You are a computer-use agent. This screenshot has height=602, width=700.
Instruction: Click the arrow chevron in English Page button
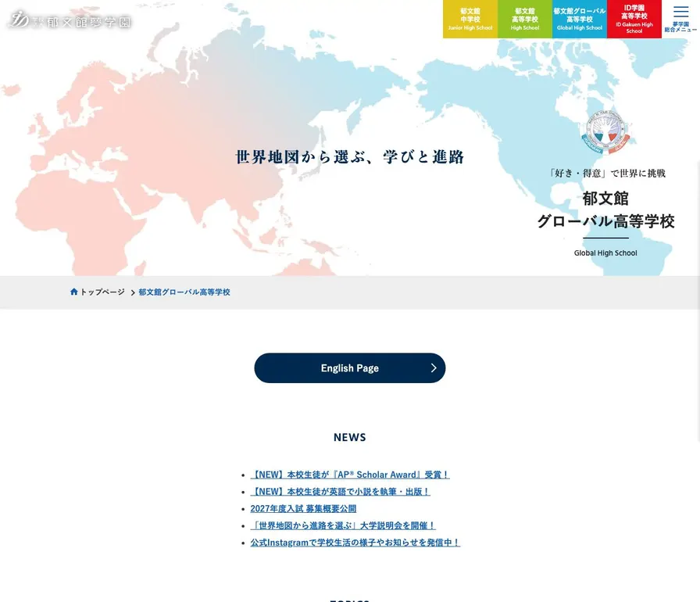434,367
